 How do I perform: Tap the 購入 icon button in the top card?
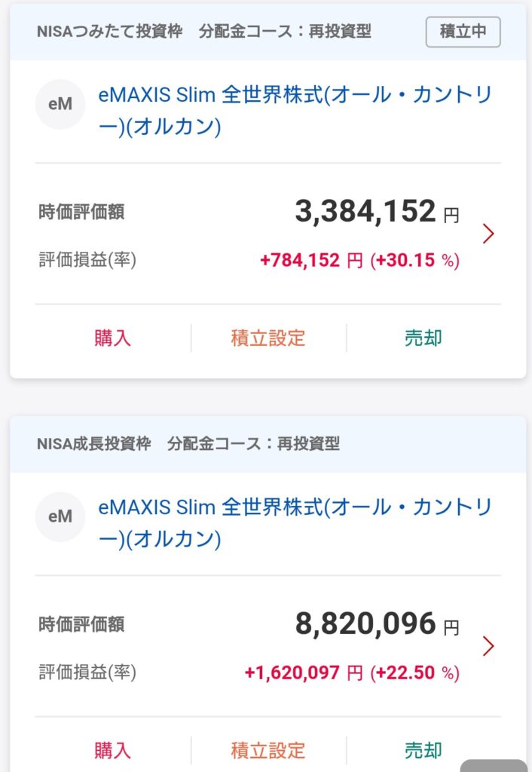click(113, 339)
